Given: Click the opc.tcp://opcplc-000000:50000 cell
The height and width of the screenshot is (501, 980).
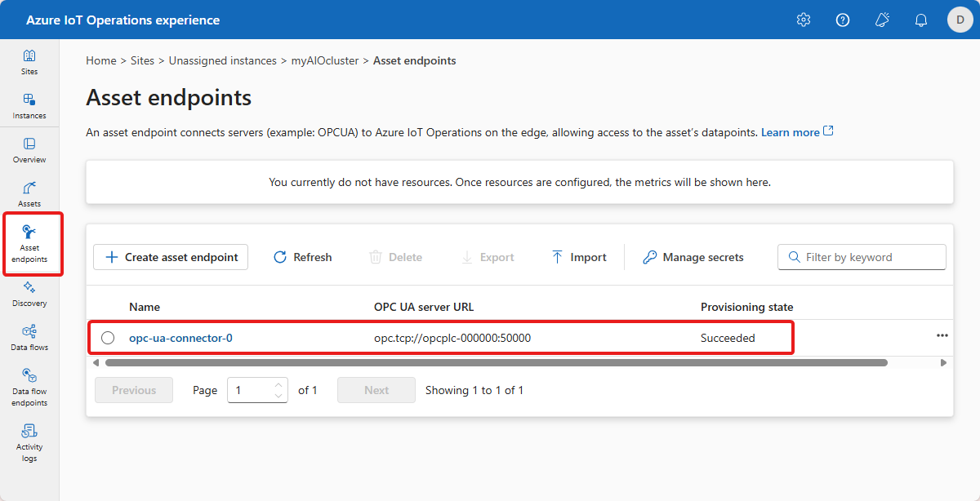Looking at the screenshot, I should (452, 338).
